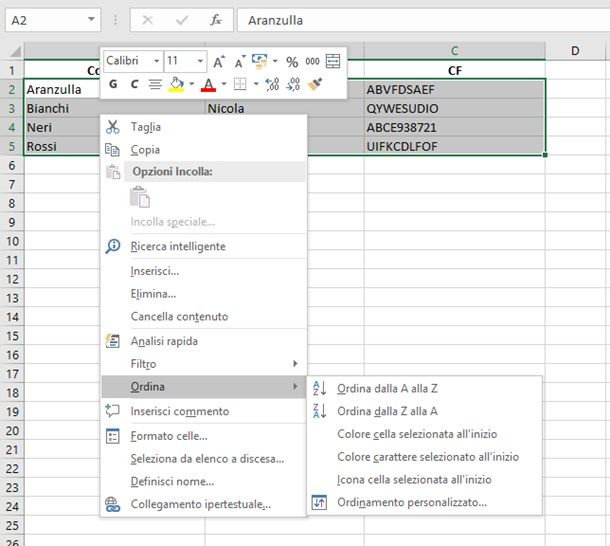Select Icona cella selezionata all'inizio
The height and width of the screenshot is (546, 610).
click(x=424, y=479)
